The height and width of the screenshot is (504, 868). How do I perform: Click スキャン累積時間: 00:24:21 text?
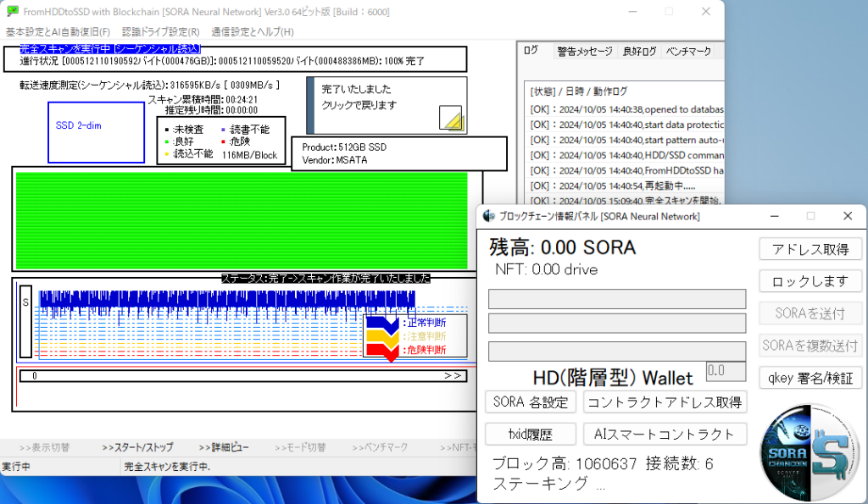(203, 100)
